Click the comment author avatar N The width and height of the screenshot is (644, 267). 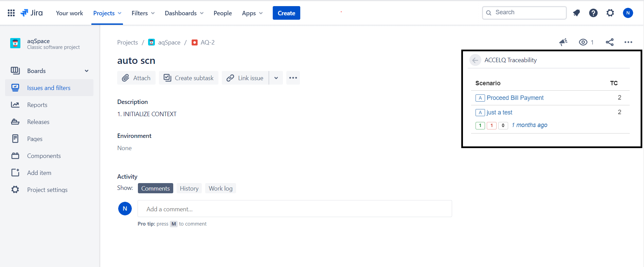[125, 209]
